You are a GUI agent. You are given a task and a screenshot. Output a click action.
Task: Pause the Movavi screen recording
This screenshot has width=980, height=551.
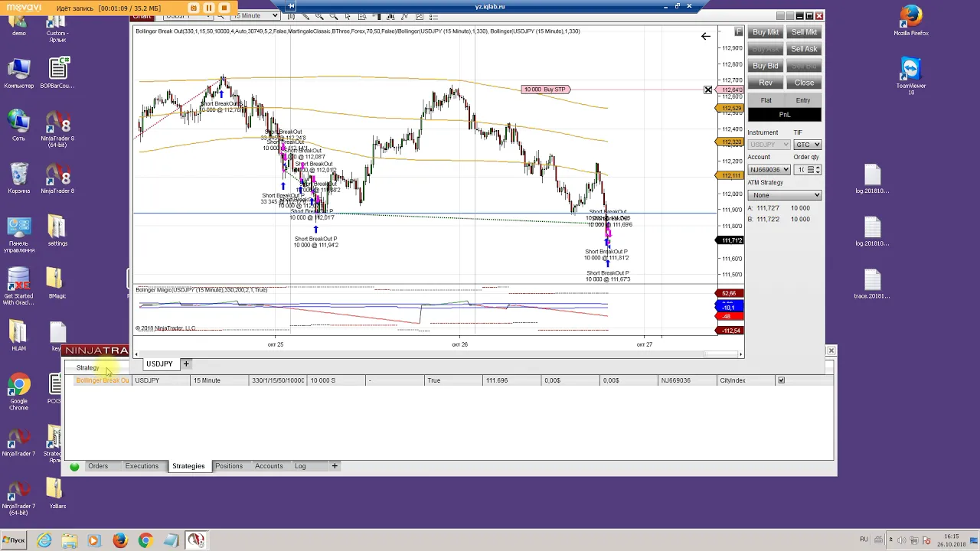(208, 8)
